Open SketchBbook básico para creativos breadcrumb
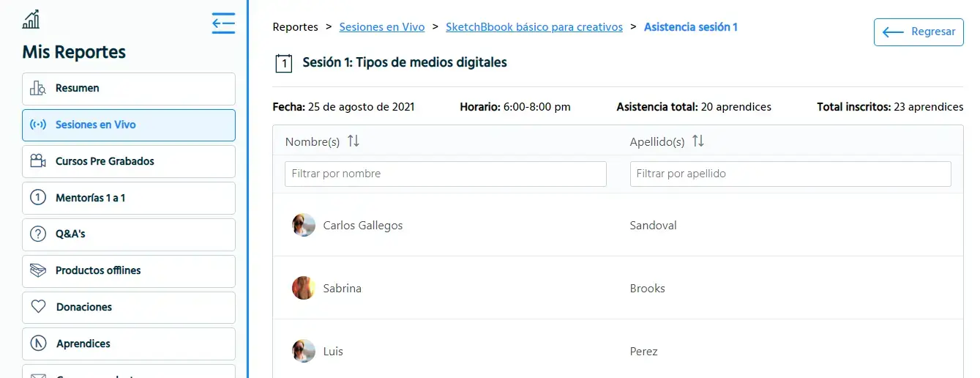Image resolution: width=980 pixels, height=378 pixels. [x=534, y=27]
